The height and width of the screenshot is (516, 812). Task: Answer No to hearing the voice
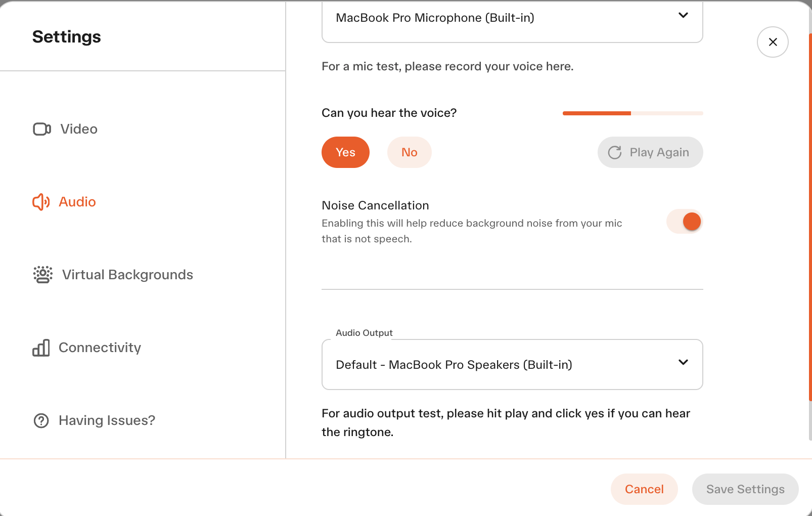click(x=410, y=152)
